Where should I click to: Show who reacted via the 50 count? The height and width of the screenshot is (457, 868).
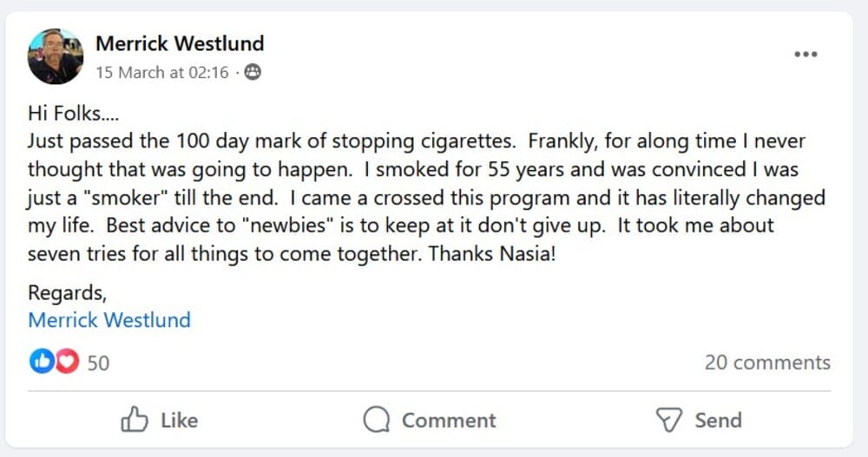[98, 362]
